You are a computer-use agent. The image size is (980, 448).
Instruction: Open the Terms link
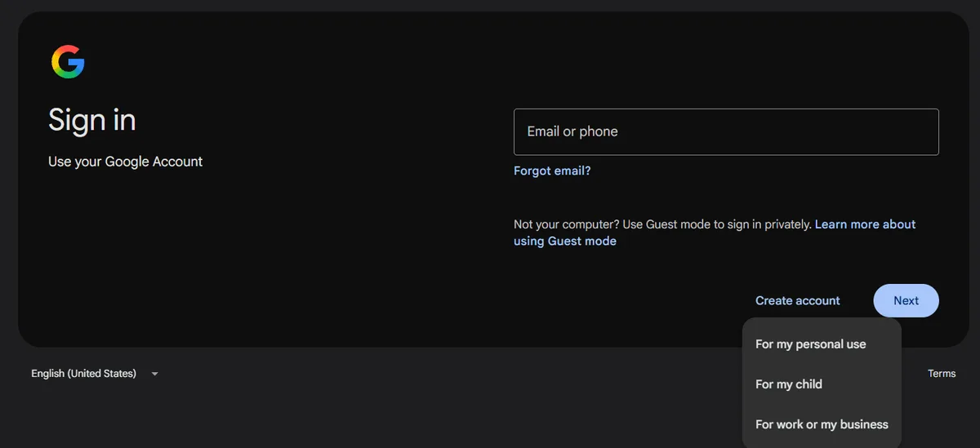point(942,374)
